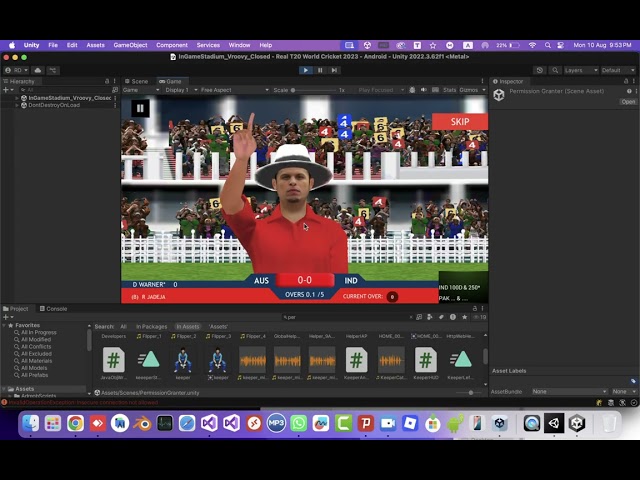Image resolution: width=640 pixels, height=480 pixels.
Task: Toggle the keyboard shortcuts icon in Game view
Action: 435,90
